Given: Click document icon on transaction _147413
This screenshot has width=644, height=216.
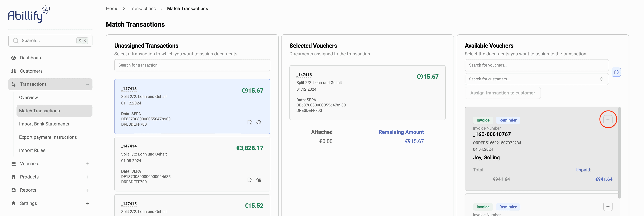Looking at the screenshot, I should click(x=249, y=122).
